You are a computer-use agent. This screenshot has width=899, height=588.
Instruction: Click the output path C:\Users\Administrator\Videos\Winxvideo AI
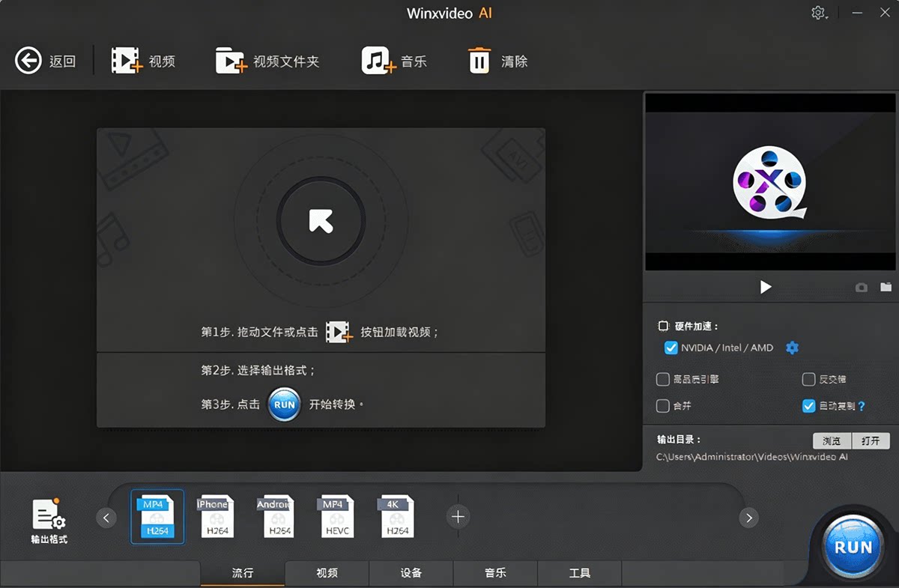(x=752, y=457)
